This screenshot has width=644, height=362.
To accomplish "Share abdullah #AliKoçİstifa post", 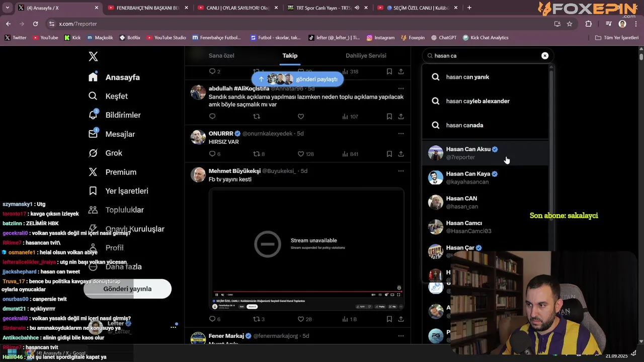I will pyautogui.click(x=401, y=117).
